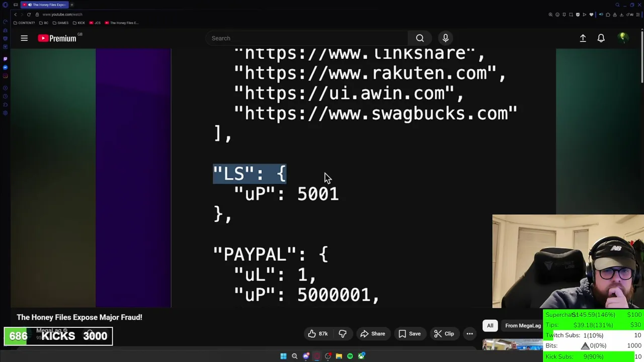Click the page vertical scrollbar

click(x=642, y=58)
